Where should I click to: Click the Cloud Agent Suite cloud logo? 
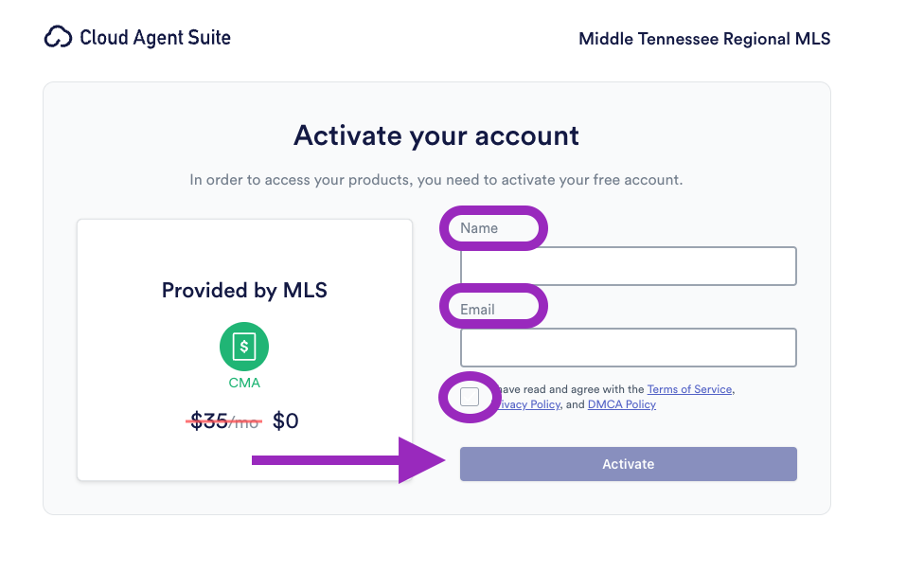59,38
